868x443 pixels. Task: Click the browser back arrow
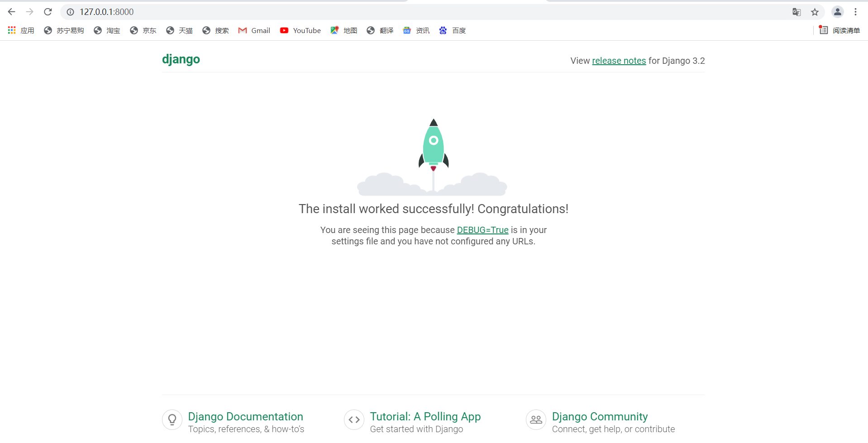pyautogui.click(x=12, y=12)
